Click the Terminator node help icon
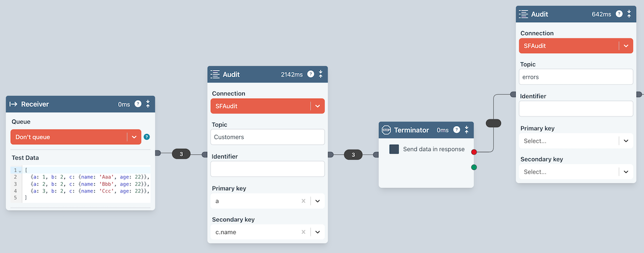The width and height of the screenshot is (644, 253). (x=457, y=130)
